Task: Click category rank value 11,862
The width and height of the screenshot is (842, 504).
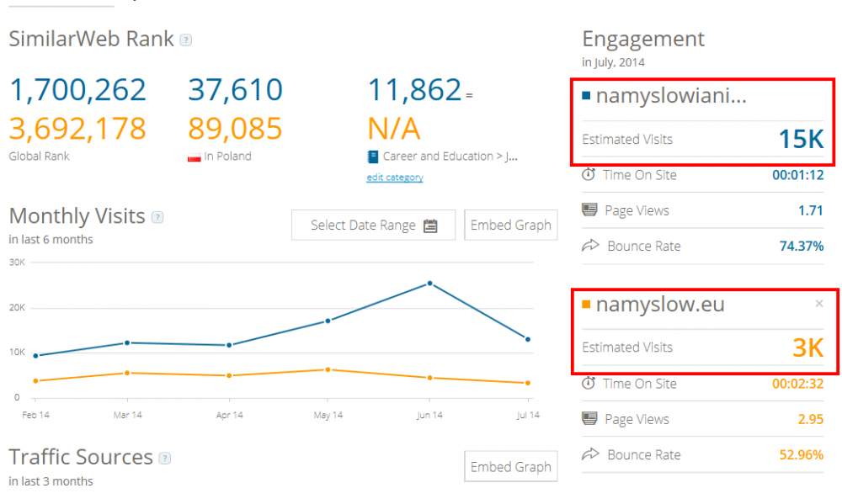Action: click(414, 90)
